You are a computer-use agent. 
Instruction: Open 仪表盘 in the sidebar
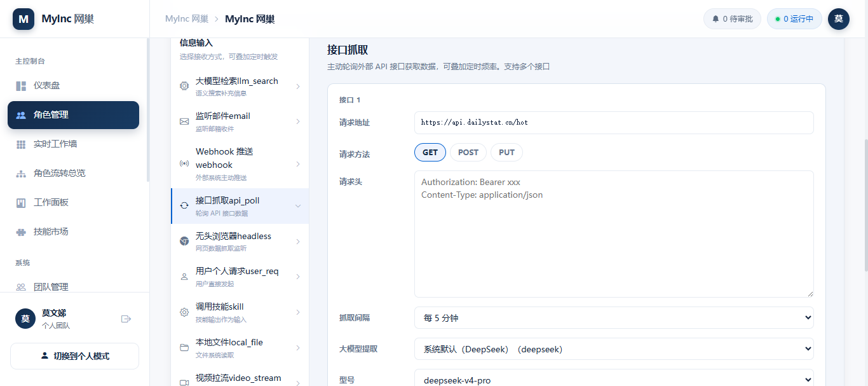(73, 86)
